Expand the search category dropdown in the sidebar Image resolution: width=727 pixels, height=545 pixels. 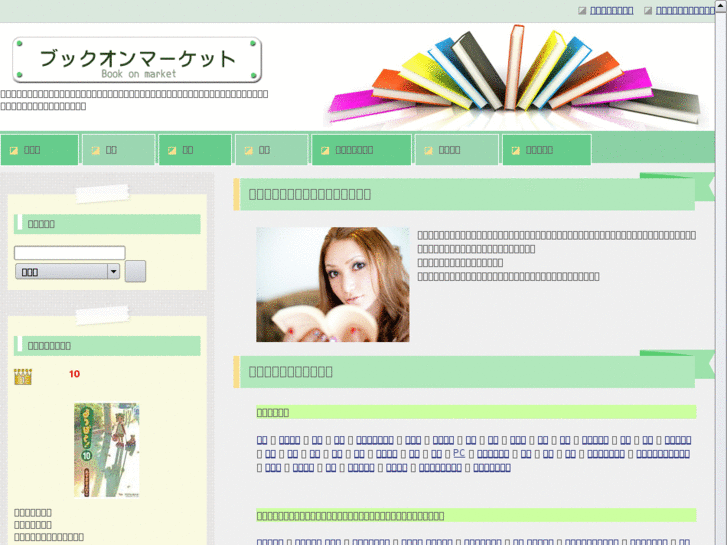coord(68,272)
